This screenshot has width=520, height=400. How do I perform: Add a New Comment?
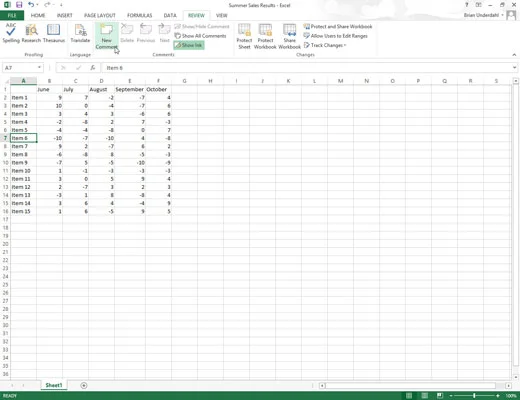click(x=107, y=36)
